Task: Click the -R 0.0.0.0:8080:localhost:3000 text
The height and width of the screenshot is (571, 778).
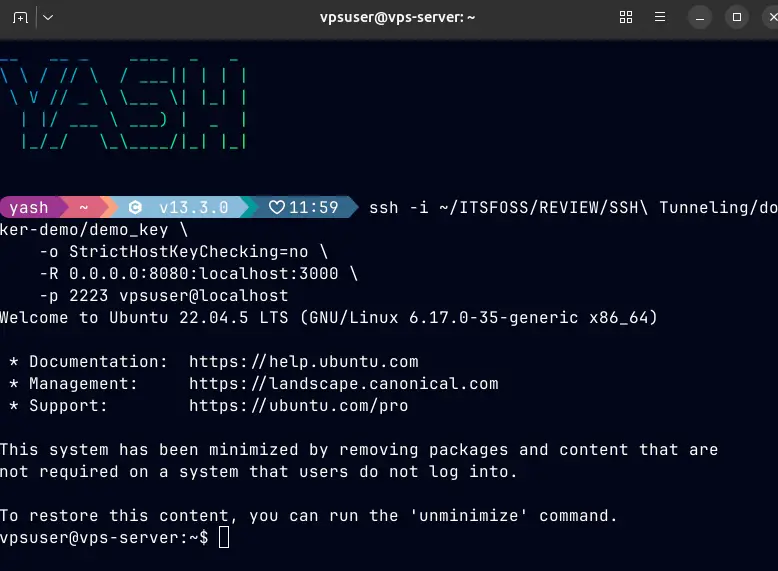Action: (189, 274)
